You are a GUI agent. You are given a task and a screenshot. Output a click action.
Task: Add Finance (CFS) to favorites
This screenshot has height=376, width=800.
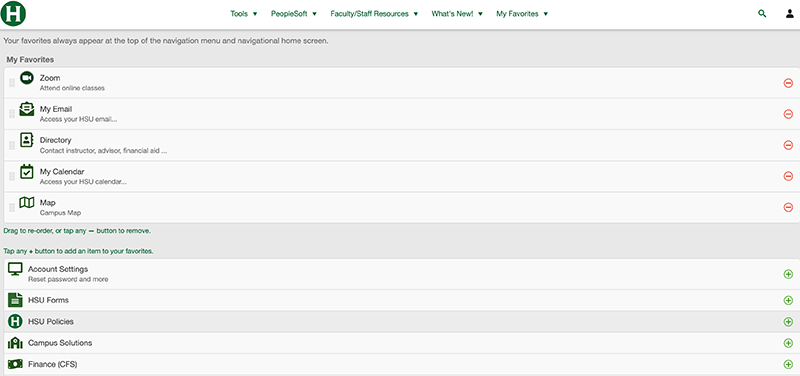pos(788,364)
